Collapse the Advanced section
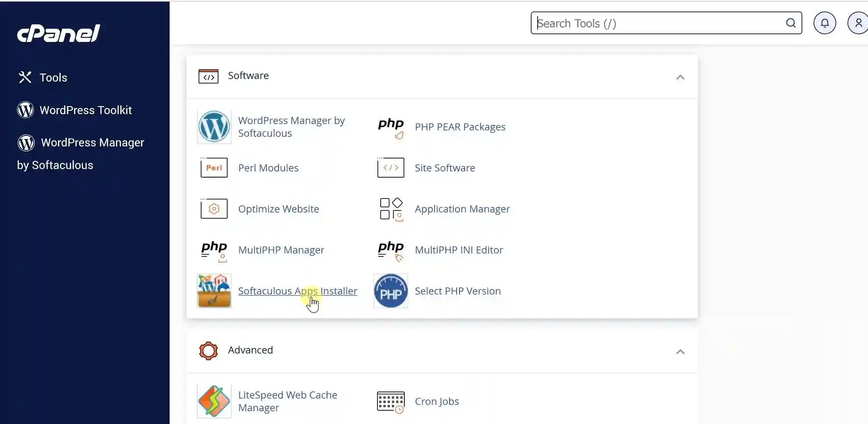Viewport: 868px width, 424px height. click(x=680, y=351)
